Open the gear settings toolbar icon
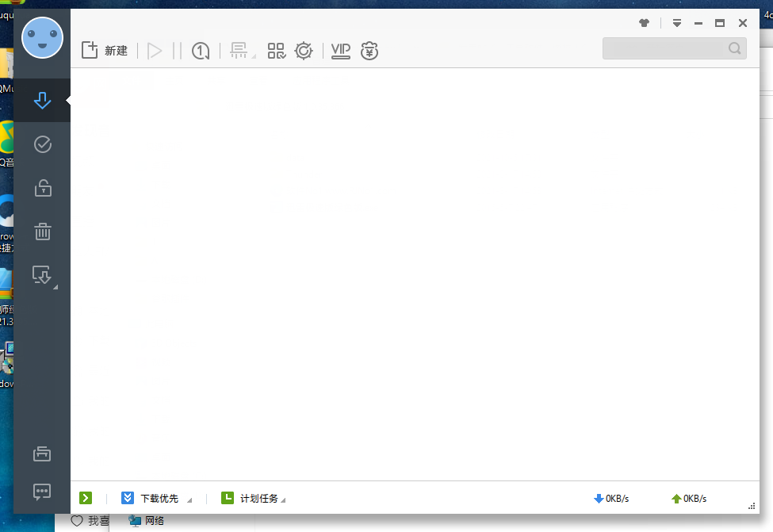The width and height of the screenshot is (773, 532). (304, 51)
